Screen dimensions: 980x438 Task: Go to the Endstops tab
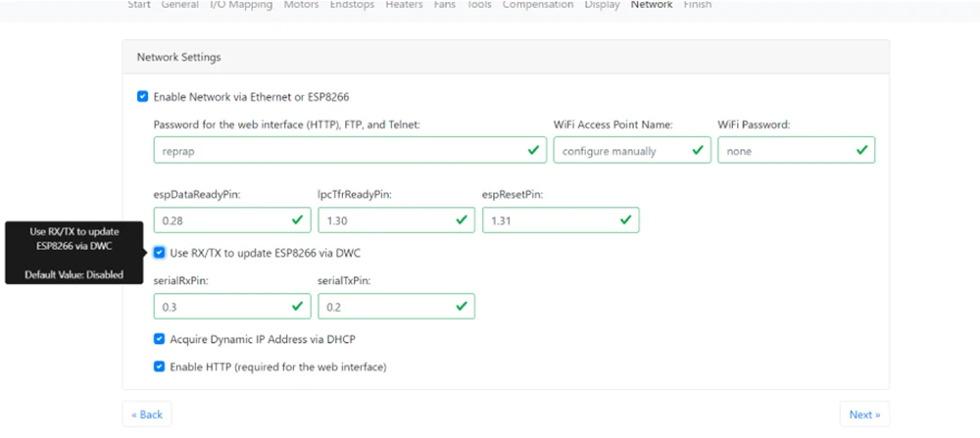tap(352, 5)
